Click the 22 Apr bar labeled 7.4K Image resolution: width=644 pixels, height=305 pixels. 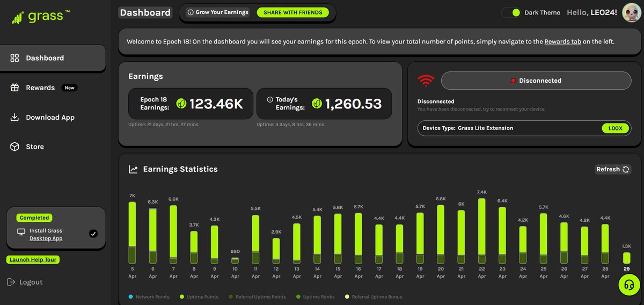(x=481, y=231)
